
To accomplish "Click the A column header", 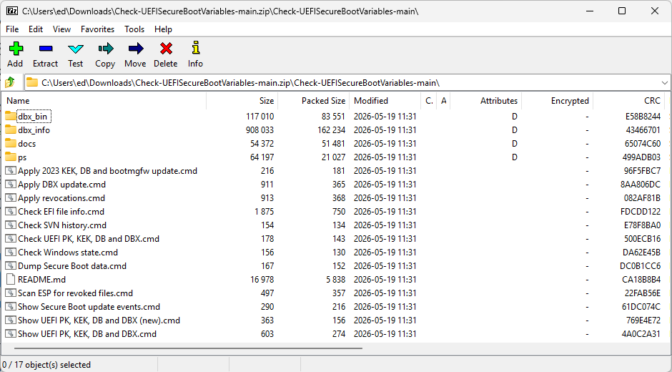I will pos(444,101).
